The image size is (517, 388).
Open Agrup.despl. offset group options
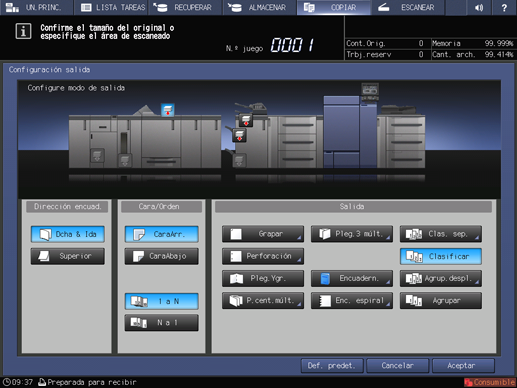coord(441,278)
